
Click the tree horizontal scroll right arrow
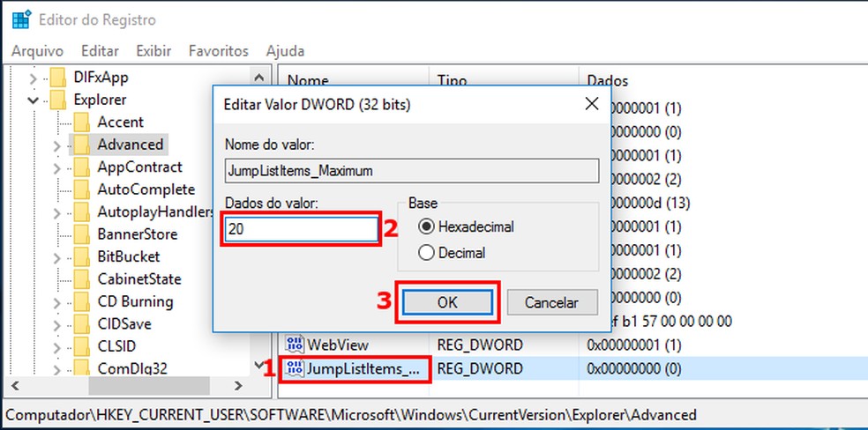click(x=238, y=385)
